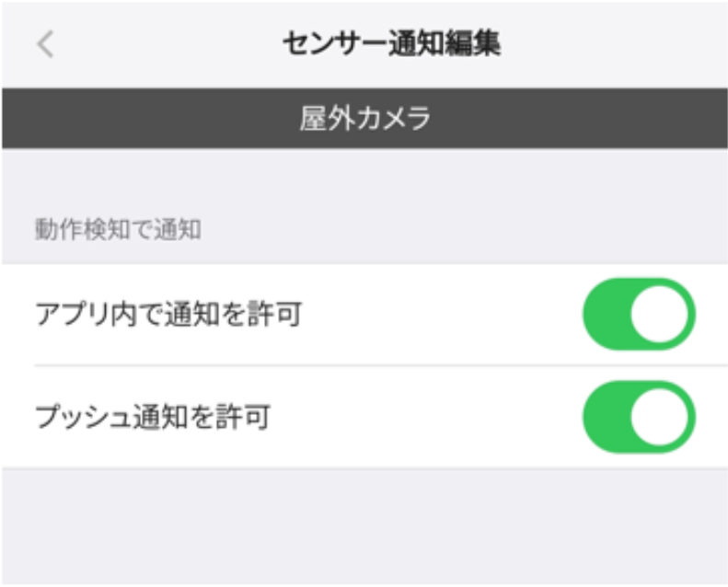
Task: Turn off the プッシュ通知を許可 switch
Action: tap(639, 417)
